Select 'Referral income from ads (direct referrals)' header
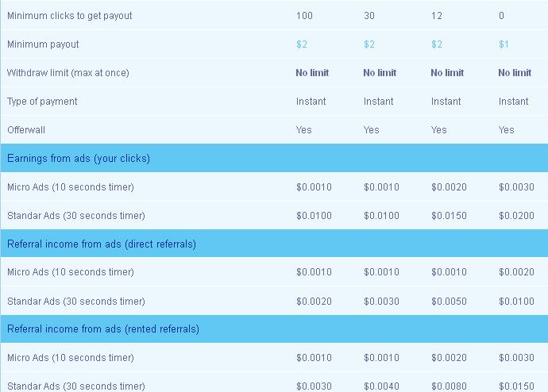The image size is (548, 392). [x=274, y=244]
